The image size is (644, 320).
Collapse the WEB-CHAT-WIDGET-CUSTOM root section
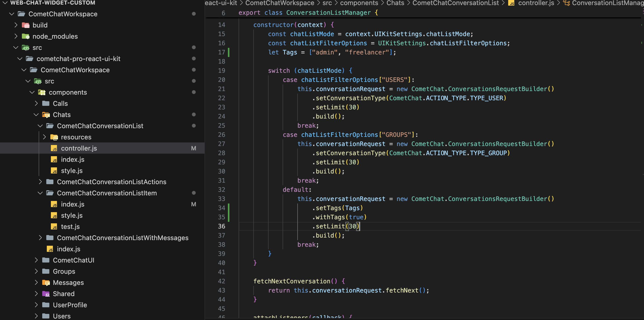coord(5,3)
